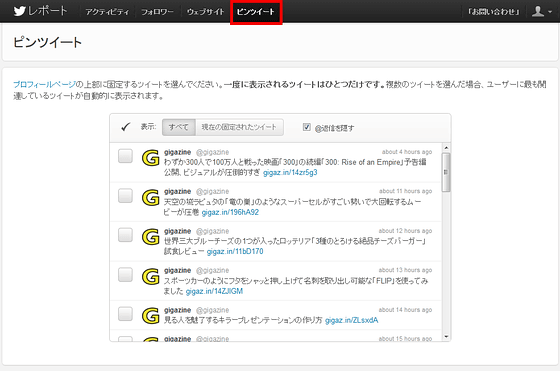Click the "about 12 hours ago" timestamp
The height and width of the screenshot is (371, 560).
[x=405, y=231]
